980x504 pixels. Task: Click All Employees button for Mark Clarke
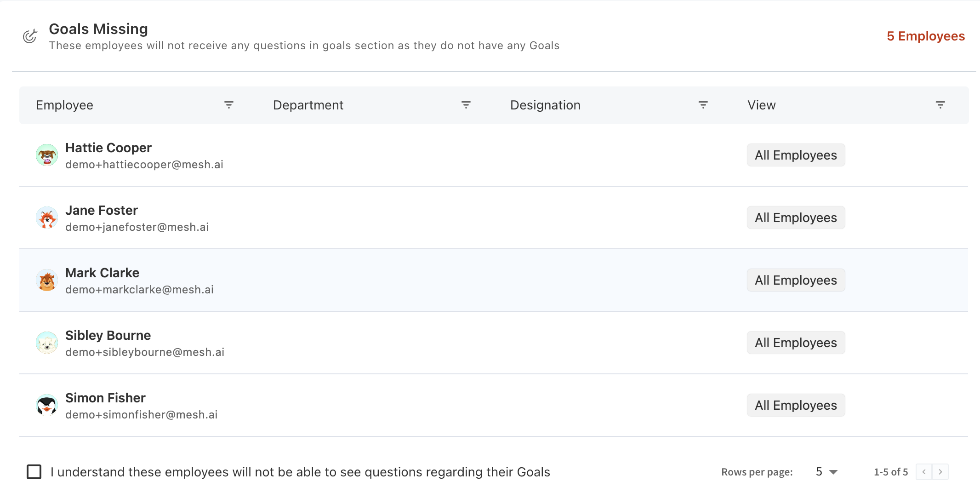click(x=796, y=280)
